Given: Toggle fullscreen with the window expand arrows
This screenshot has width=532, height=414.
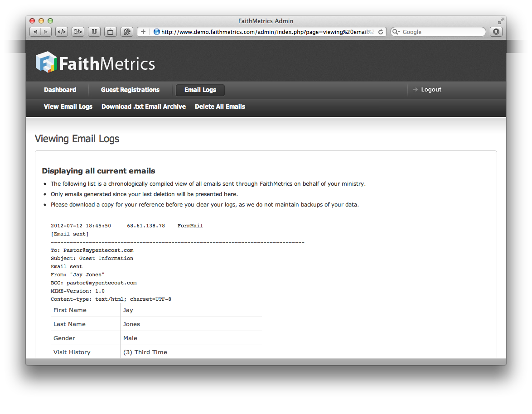Looking at the screenshot, I should tap(501, 21).
